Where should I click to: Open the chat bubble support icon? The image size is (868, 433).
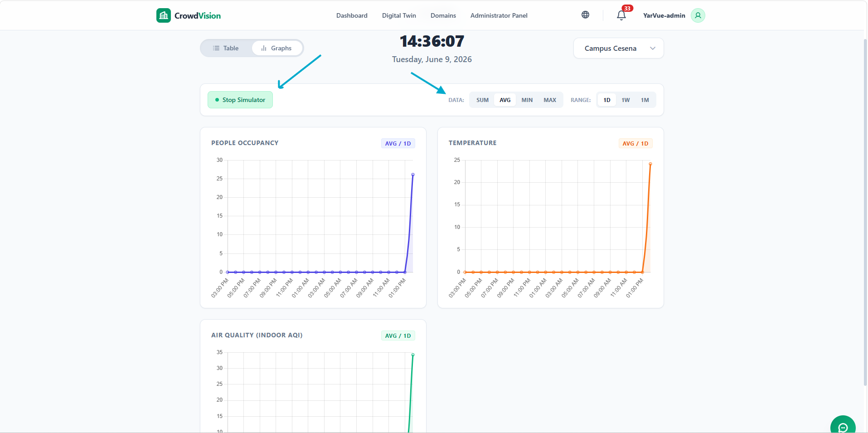click(843, 427)
